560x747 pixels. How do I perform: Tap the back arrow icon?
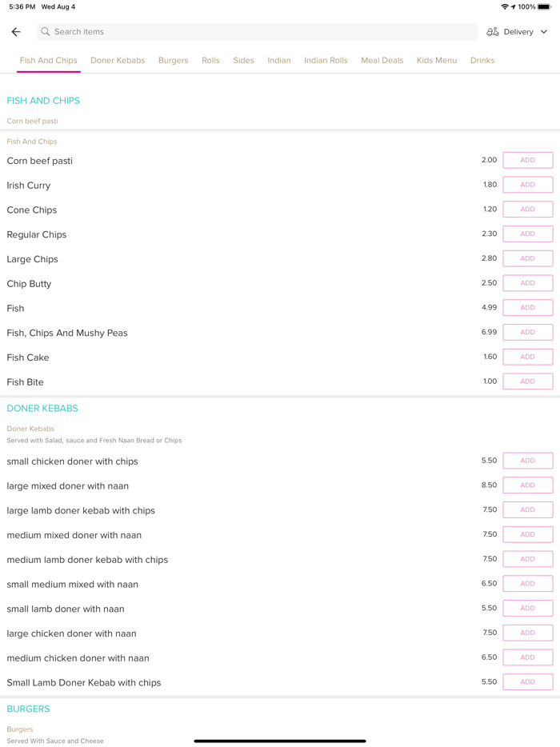click(x=16, y=32)
